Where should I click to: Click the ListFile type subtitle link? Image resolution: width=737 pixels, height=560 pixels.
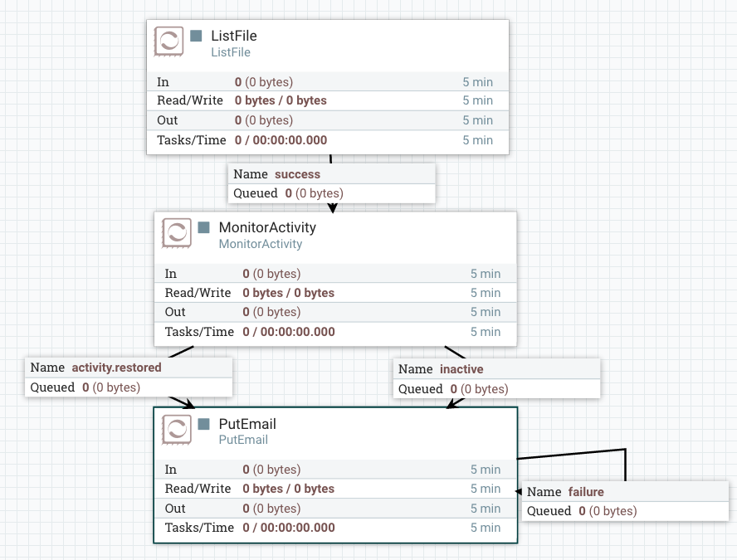tap(231, 52)
